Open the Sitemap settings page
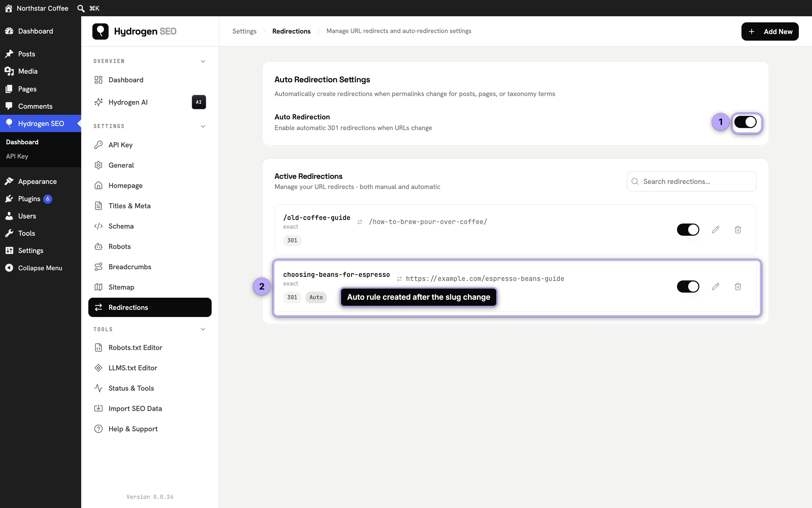Screen dimensions: 812x508 click(150, 287)
